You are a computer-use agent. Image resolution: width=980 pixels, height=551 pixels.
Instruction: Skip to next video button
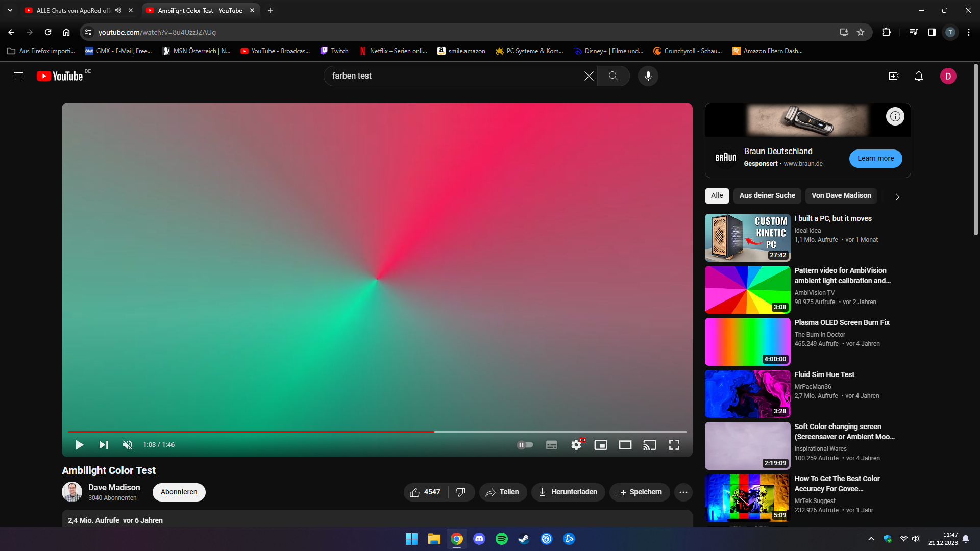click(x=103, y=445)
